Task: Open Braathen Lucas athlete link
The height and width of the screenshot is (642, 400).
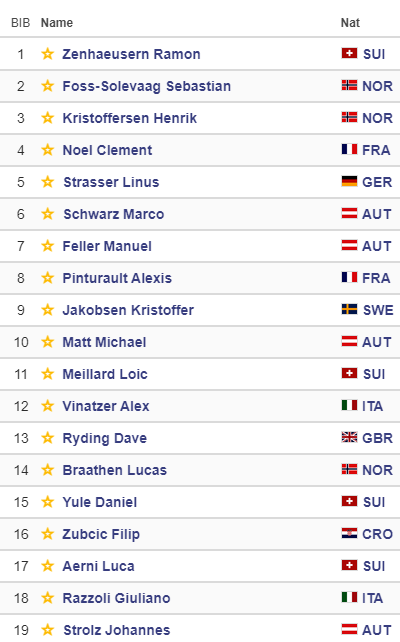Action: [115, 470]
